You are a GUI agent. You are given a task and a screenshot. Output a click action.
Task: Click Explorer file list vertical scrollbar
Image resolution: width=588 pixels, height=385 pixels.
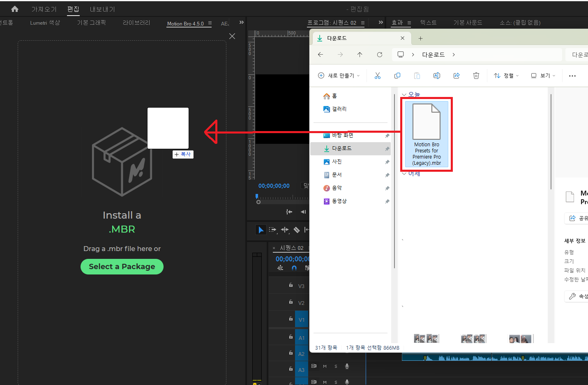click(551, 142)
